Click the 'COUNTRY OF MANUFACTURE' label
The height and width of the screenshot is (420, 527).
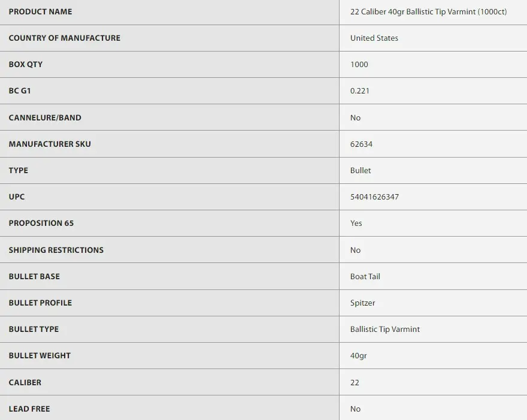[64, 38]
